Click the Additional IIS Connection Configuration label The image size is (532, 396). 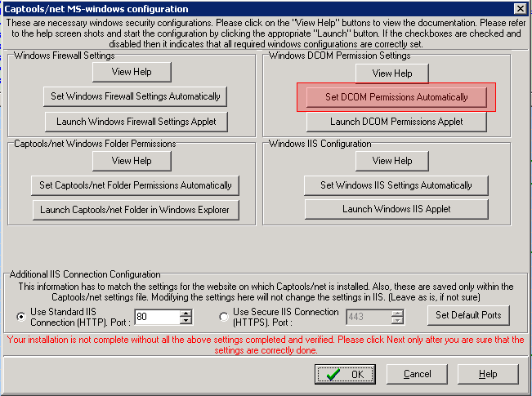point(85,274)
